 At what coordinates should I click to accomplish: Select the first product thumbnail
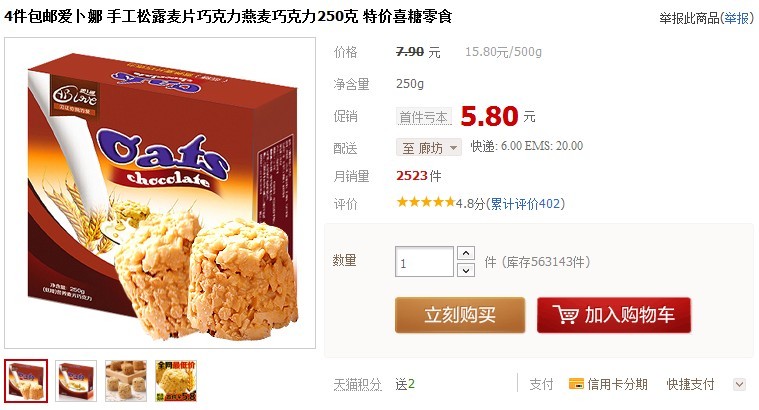pos(26,380)
